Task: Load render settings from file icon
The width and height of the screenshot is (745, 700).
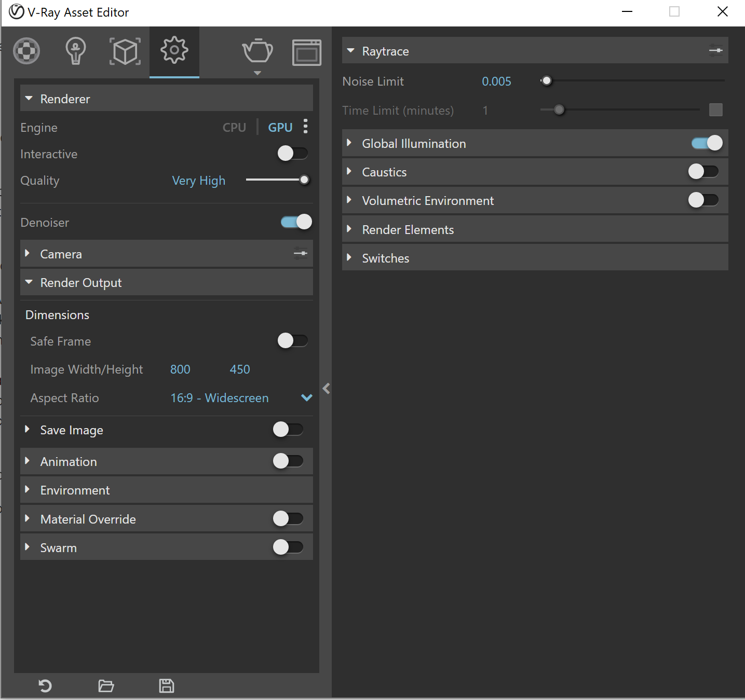Action: (106, 686)
